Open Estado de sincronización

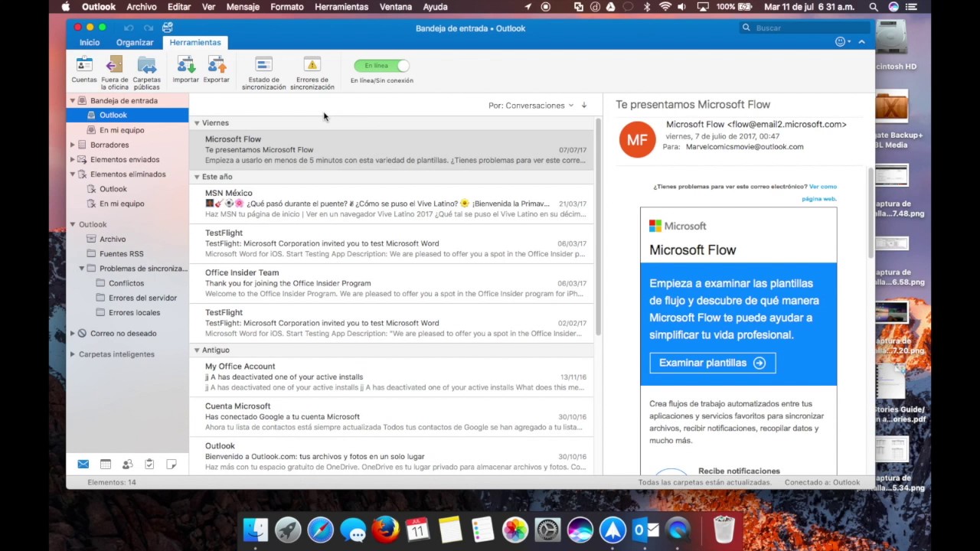264,72
